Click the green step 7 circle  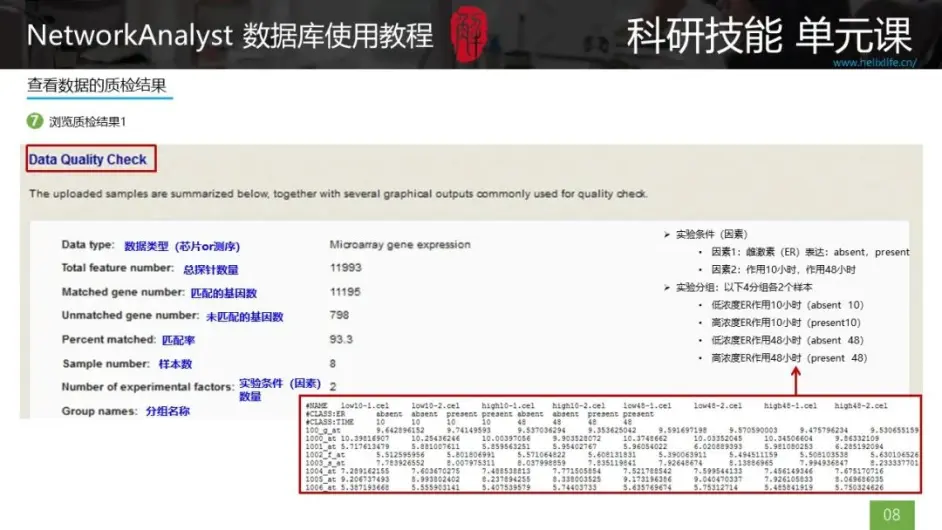coord(35,122)
